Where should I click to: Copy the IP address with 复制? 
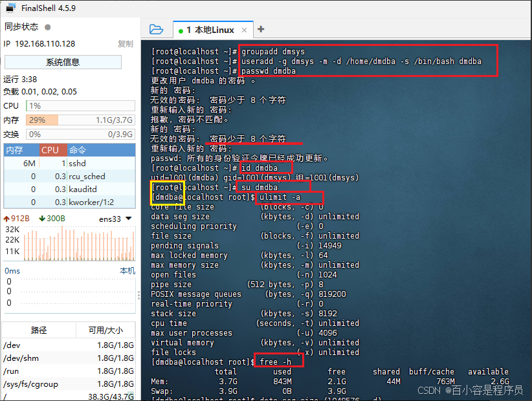tap(125, 44)
